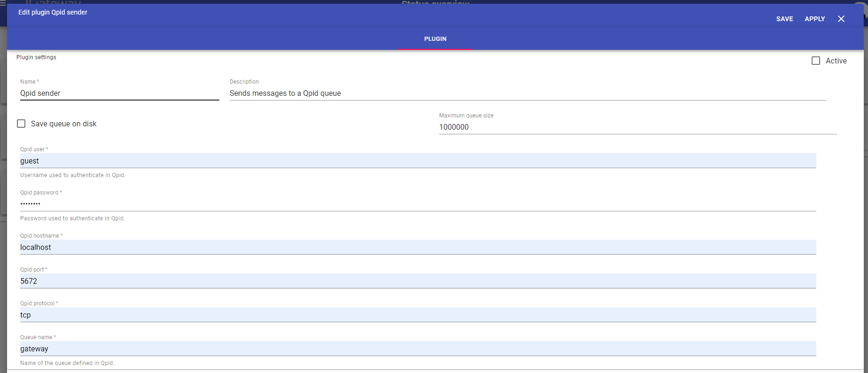Click the Qpid user field with guest
The width and height of the screenshot is (868, 373).
(x=418, y=161)
